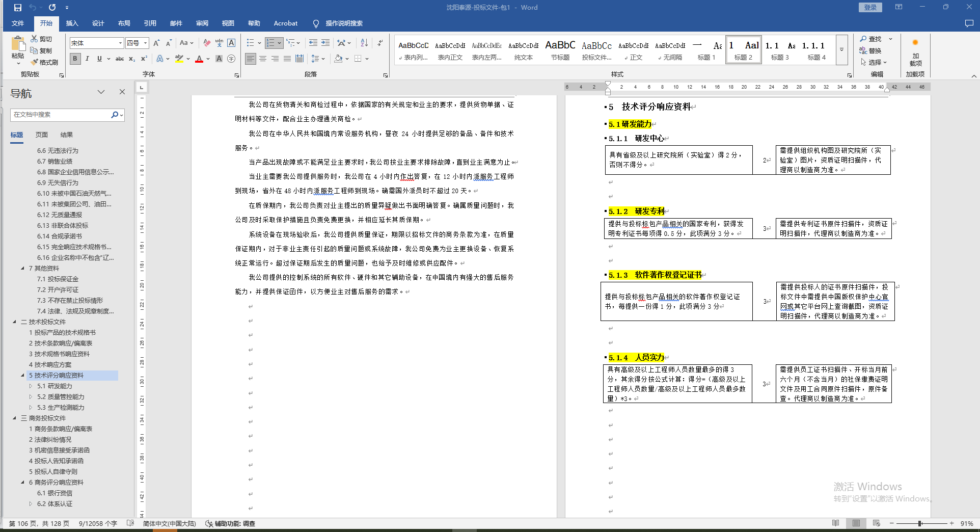Viewport: 980px width, 532px height.
Task: Activate the 格式刷 format painter
Action: point(44,62)
